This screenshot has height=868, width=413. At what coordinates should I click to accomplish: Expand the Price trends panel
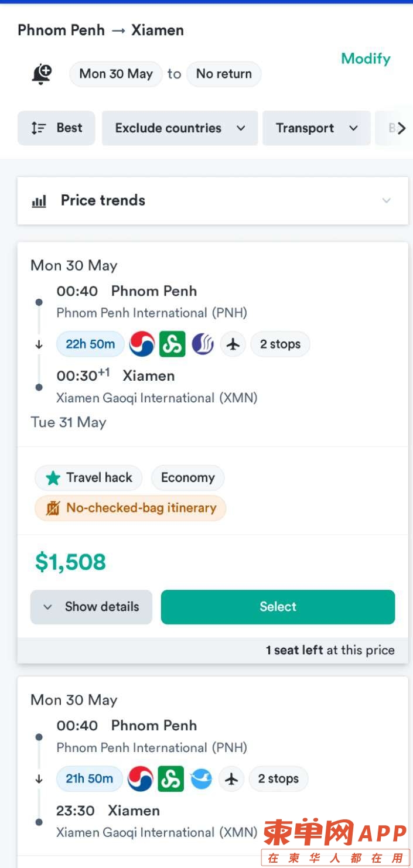tap(213, 201)
